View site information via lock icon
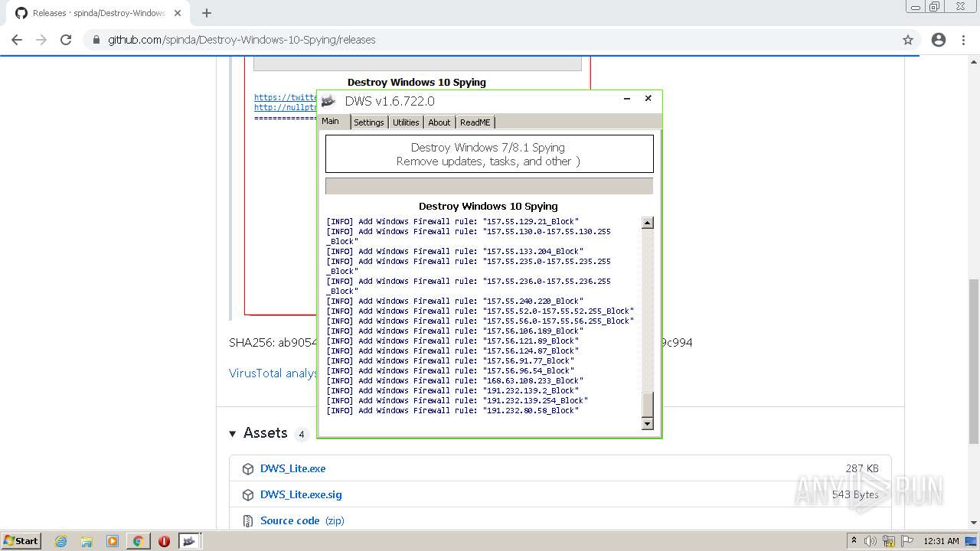The height and width of the screenshot is (551, 980). click(96, 40)
